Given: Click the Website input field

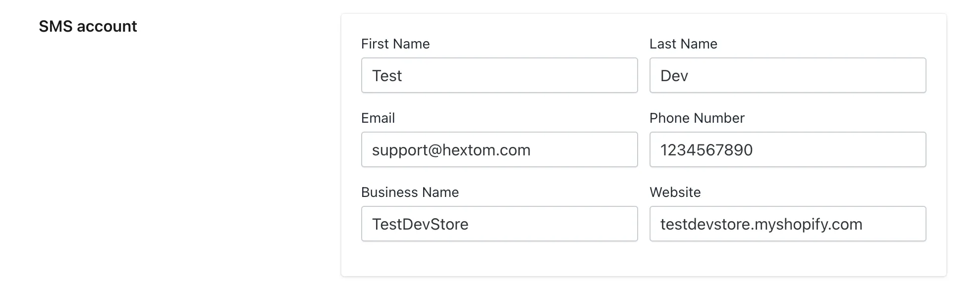Looking at the screenshot, I should 788,224.
